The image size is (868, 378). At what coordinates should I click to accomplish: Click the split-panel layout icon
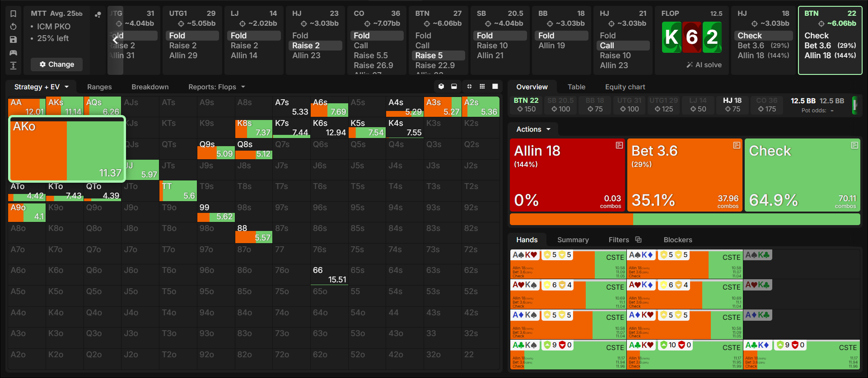pyautogui.click(x=454, y=87)
